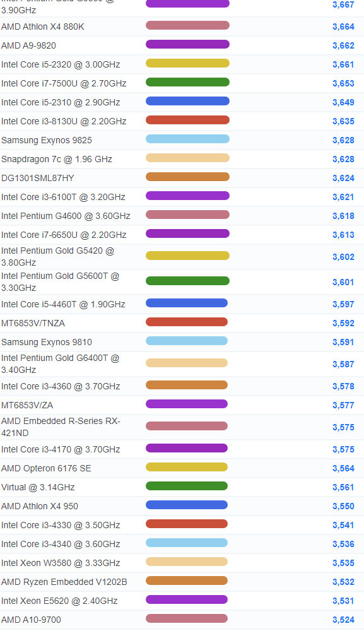Click the 3,628 score beside Snapdragon 7c
Image resolution: width=364 pixels, height=631 pixels.
(x=343, y=159)
